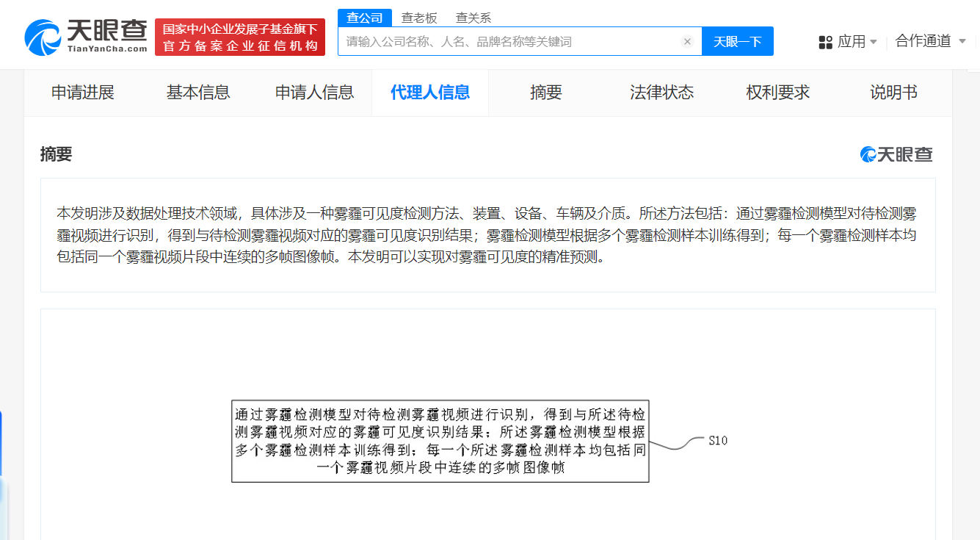Switch to the 摘要 tab

(x=546, y=93)
